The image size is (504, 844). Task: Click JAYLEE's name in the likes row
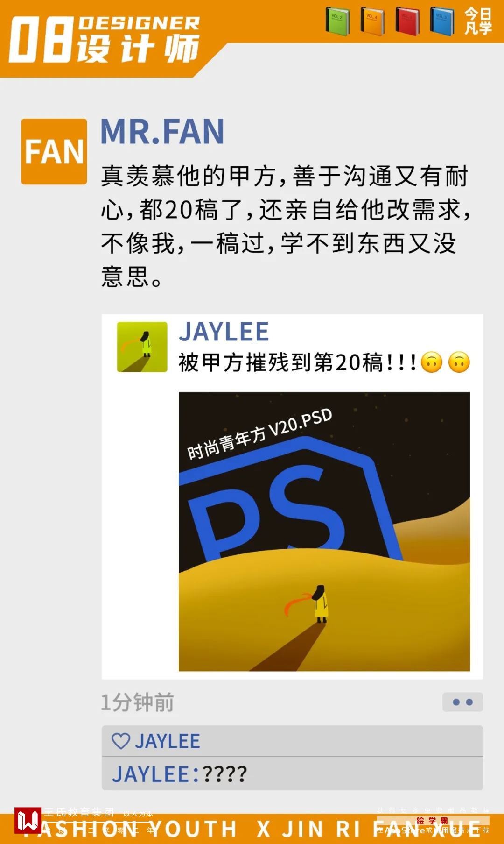[168, 741]
